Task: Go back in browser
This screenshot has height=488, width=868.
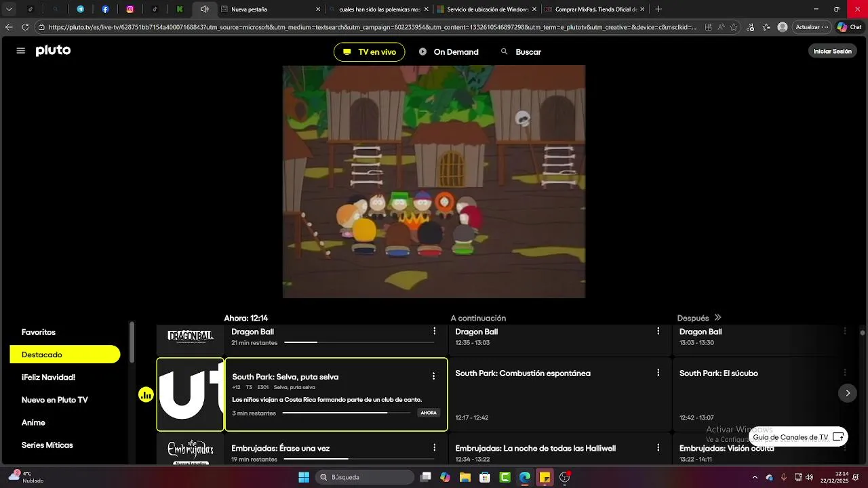Action: (9, 27)
